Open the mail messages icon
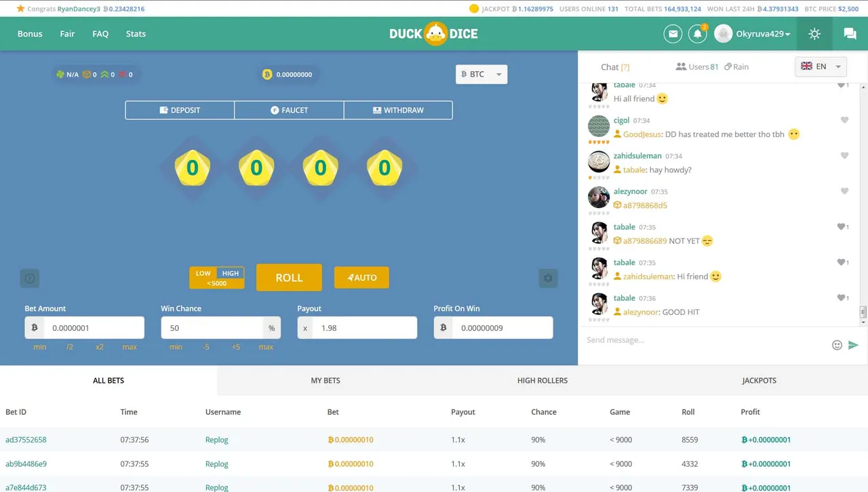 tap(673, 34)
